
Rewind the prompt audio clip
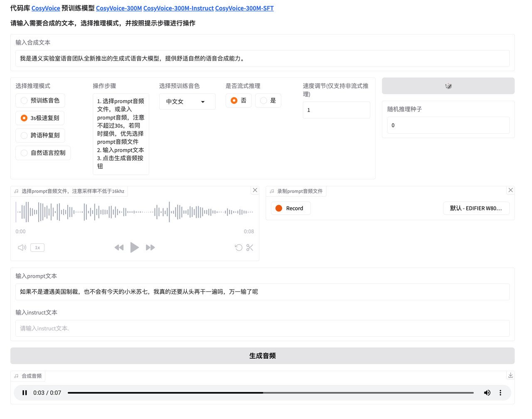pyautogui.click(x=119, y=248)
